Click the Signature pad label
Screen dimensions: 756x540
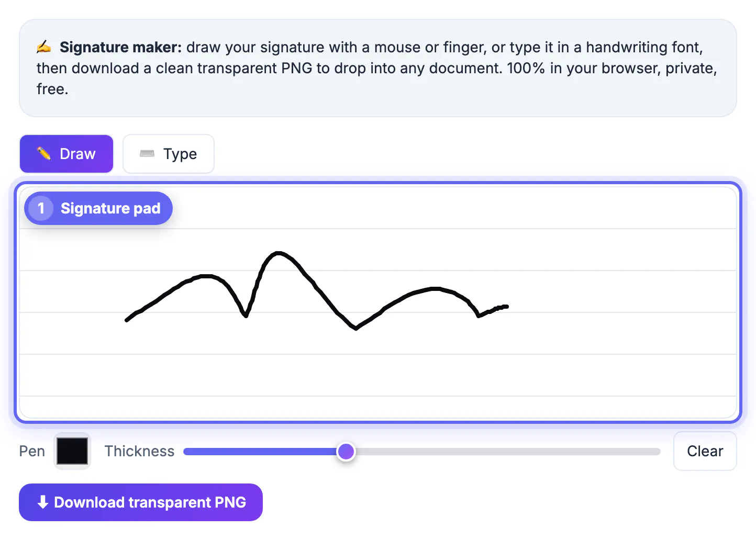(110, 208)
